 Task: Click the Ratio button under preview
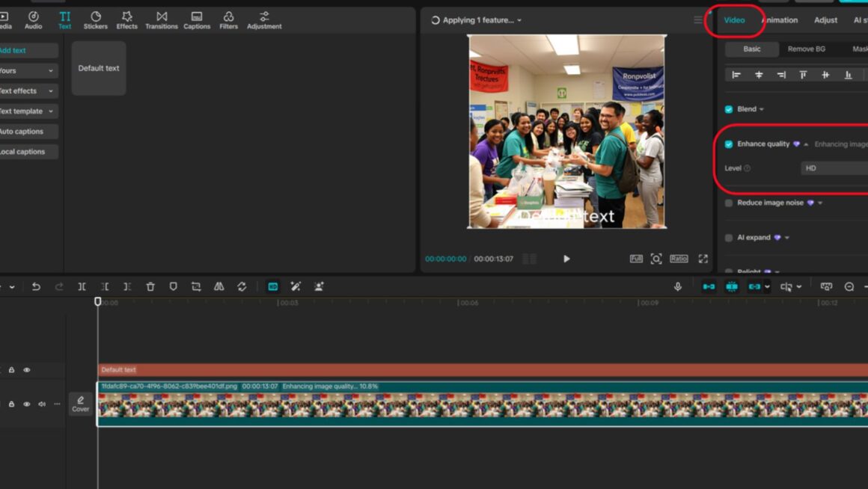click(x=679, y=259)
